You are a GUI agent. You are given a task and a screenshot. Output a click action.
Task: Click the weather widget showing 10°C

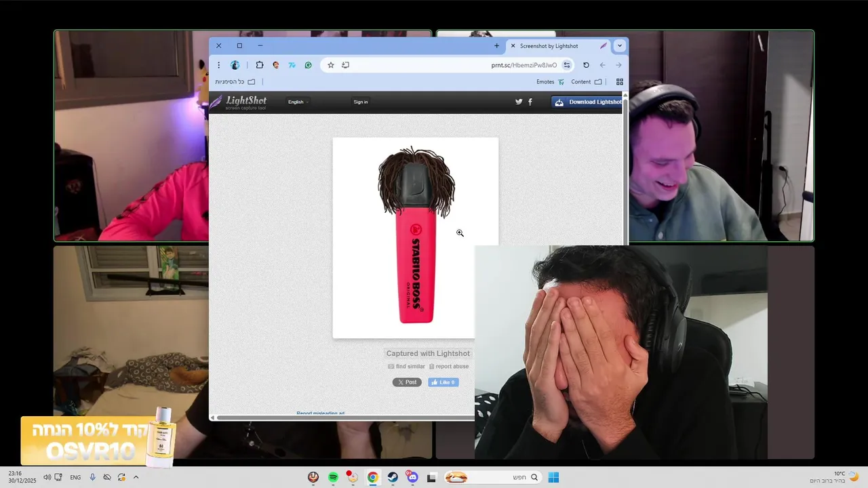tap(835, 477)
